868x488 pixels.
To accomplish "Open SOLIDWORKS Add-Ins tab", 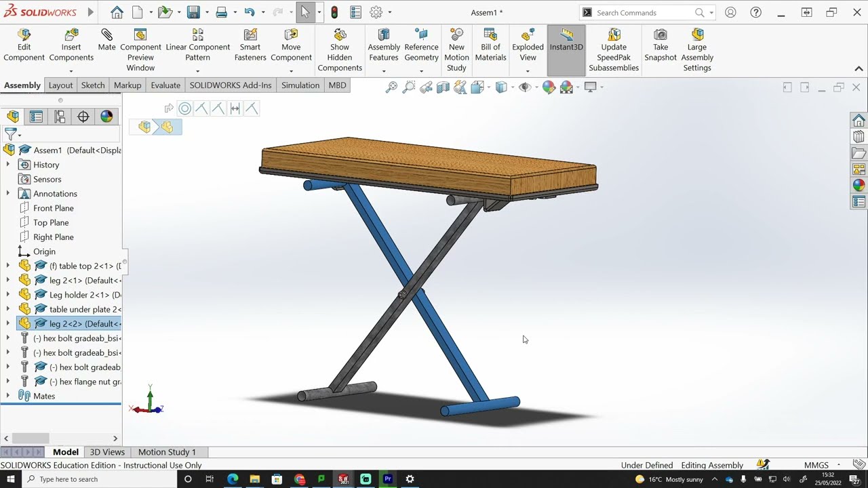I will point(231,85).
